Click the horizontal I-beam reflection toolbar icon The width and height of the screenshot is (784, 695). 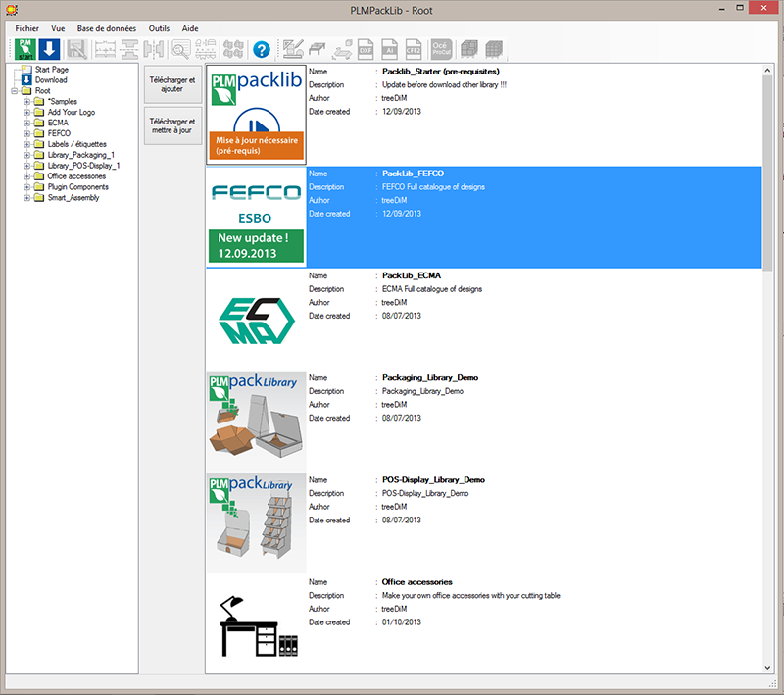[x=130, y=49]
